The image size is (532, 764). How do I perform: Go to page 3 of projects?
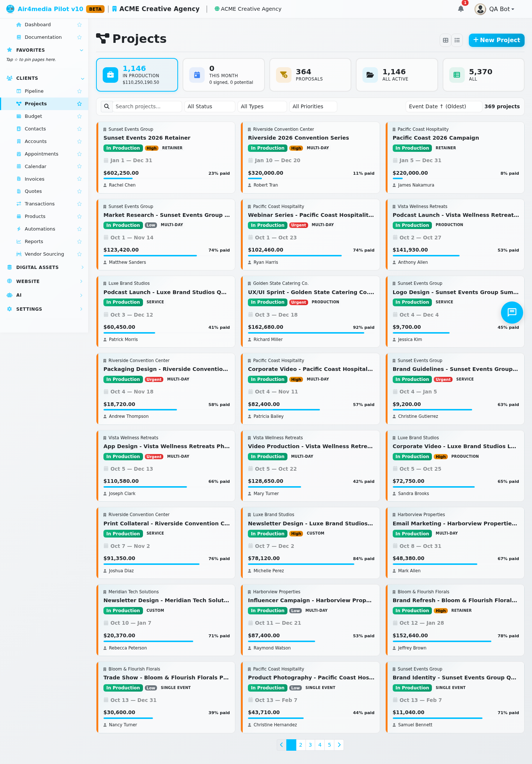point(310,745)
